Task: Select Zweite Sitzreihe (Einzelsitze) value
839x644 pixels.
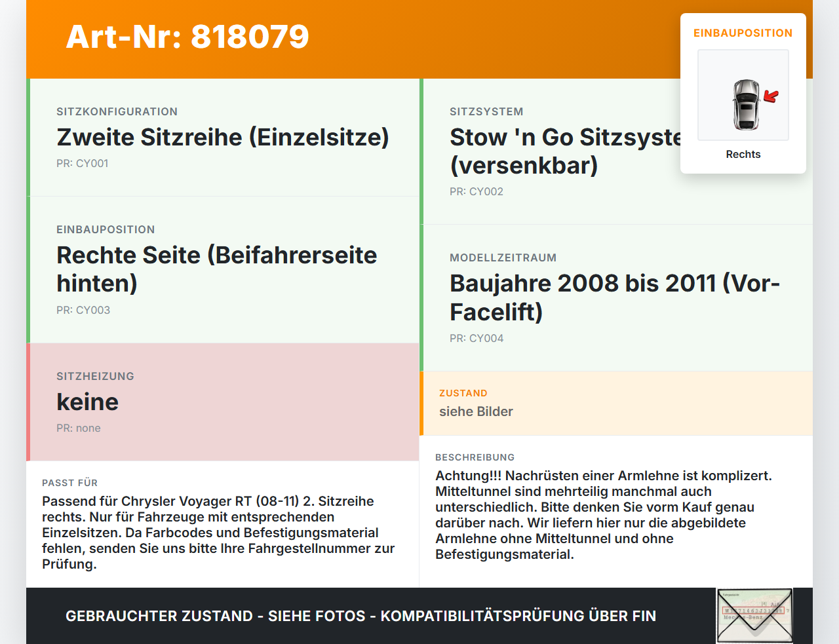Action: coord(223,138)
